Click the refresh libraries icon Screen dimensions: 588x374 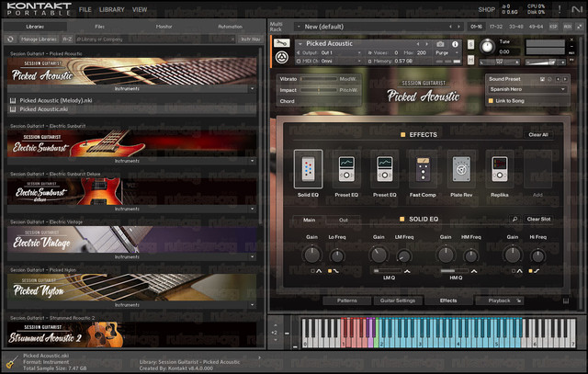tap(10, 39)
